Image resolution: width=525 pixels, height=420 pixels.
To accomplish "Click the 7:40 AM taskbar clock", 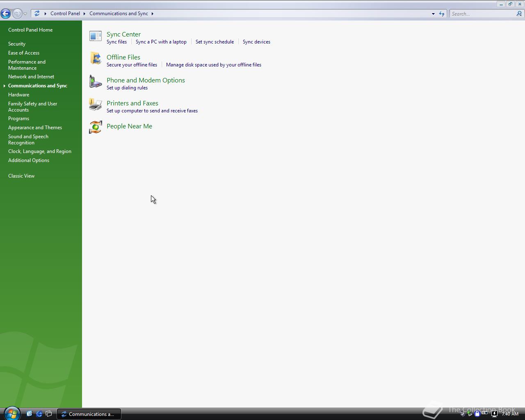I will click(x=510, y=414).
